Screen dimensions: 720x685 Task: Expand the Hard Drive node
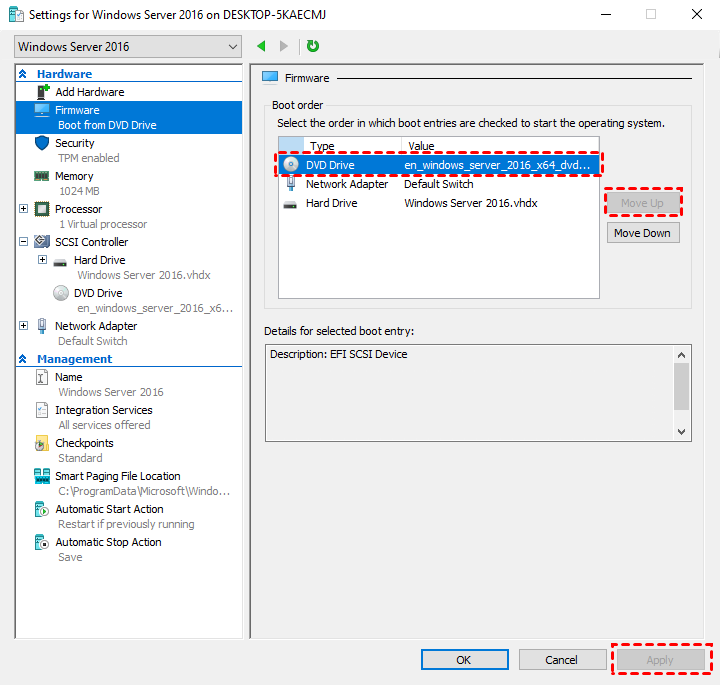click(42, 260)
